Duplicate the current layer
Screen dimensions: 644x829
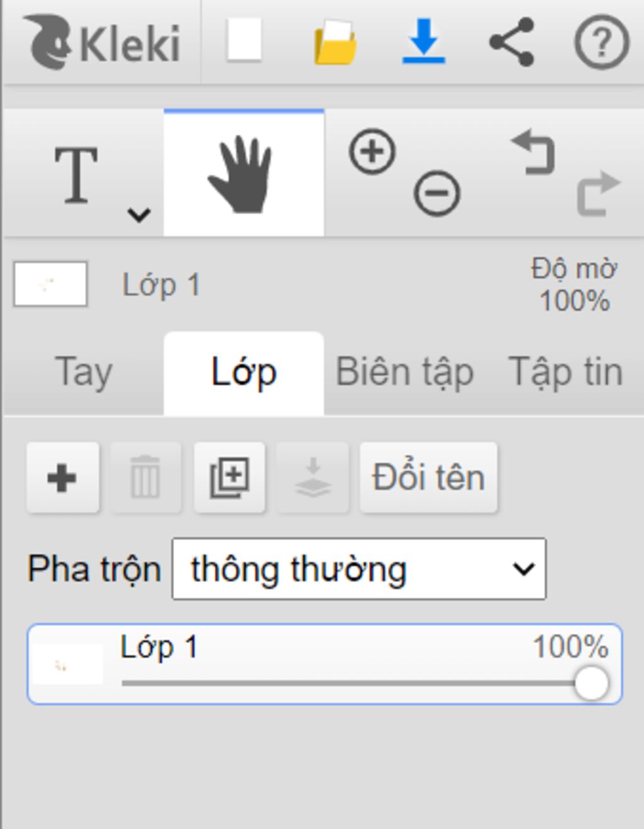[230, 477]
